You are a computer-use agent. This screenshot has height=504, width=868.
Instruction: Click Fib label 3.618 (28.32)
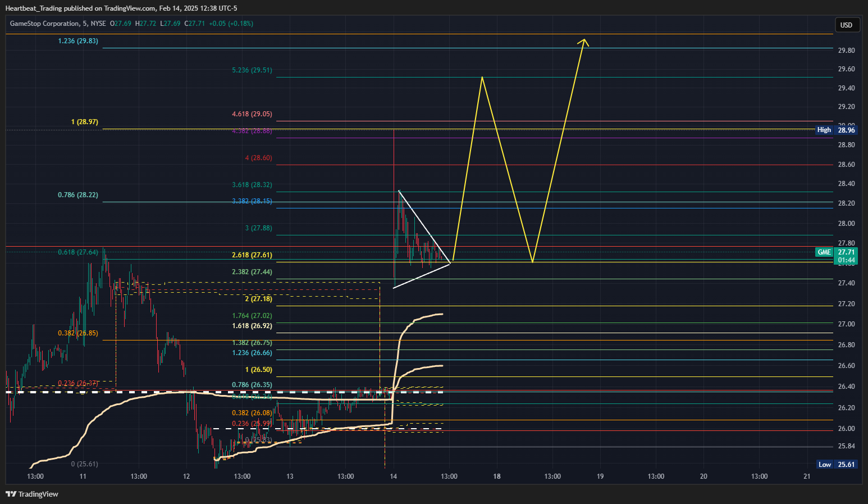point(252,185)
